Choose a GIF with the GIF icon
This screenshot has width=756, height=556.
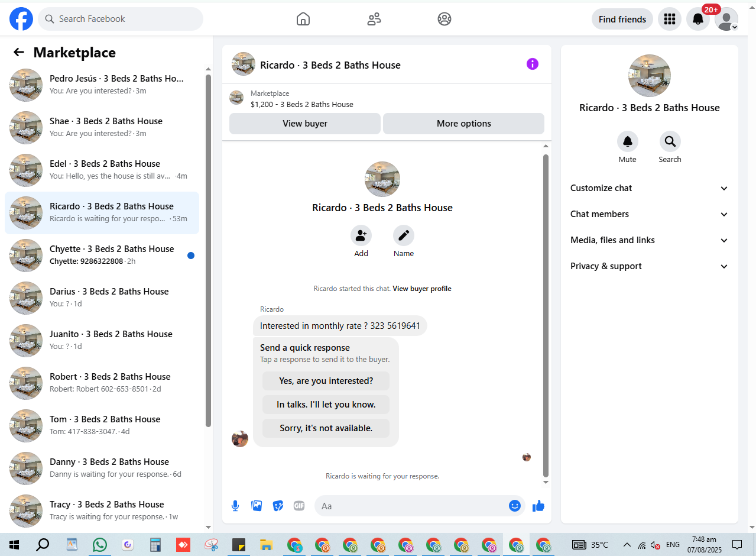pyautogui.click(x=299, y=506)
